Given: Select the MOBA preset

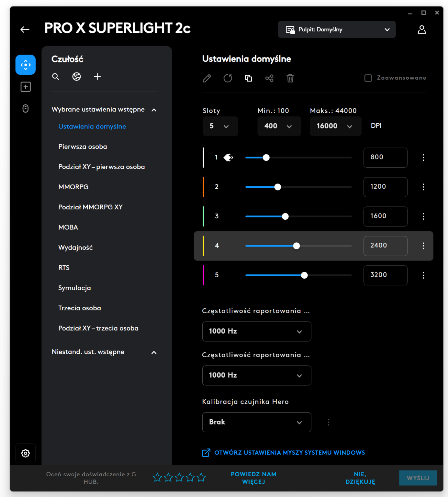Looking at the screenshot, I should click(68, 227).
